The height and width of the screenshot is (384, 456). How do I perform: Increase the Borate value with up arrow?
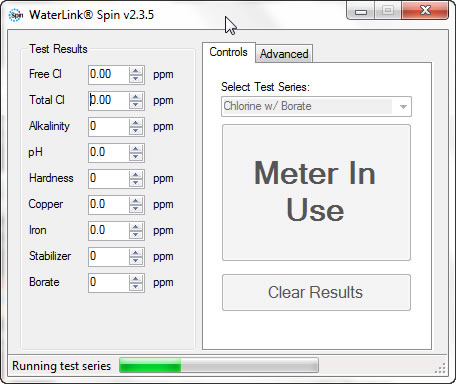click(x=136, y=279)
